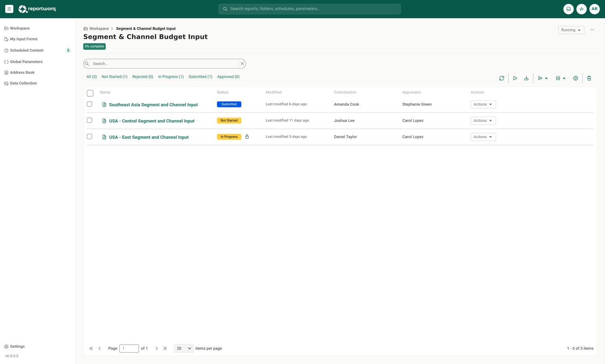The image size is (605, 364).
Task: Open Actions dropdown for USA - East row
Action: click(483, 137)
